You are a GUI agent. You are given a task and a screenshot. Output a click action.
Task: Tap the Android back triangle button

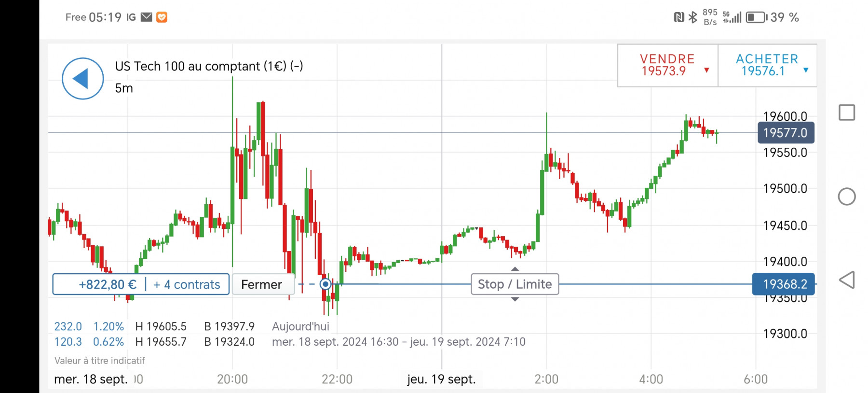tap(847, 280)
